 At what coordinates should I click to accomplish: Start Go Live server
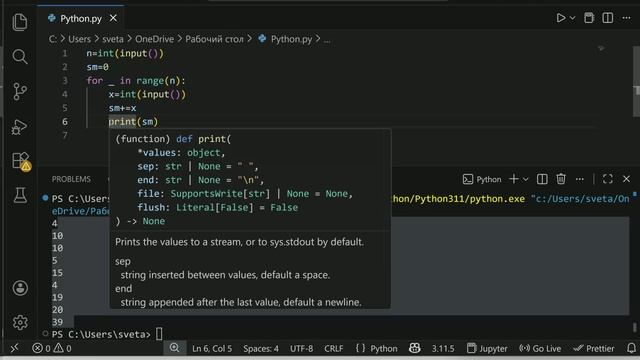click(x=540, y=349)
